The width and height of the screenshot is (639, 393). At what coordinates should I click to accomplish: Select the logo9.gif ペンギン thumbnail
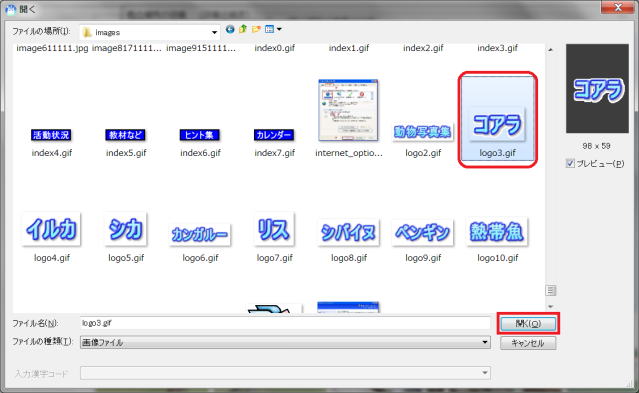[423, 233]
